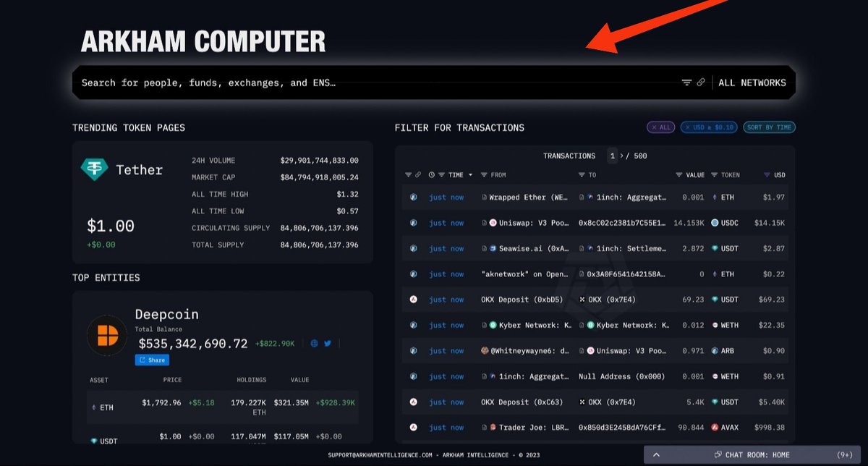
Task: Click the Share button for Deepcoin
Action: pos(152,360)
